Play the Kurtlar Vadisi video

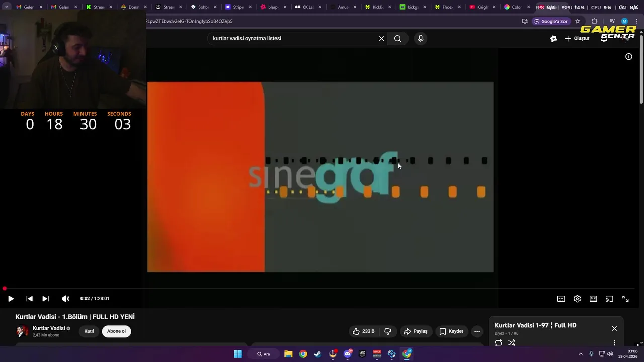11,299
